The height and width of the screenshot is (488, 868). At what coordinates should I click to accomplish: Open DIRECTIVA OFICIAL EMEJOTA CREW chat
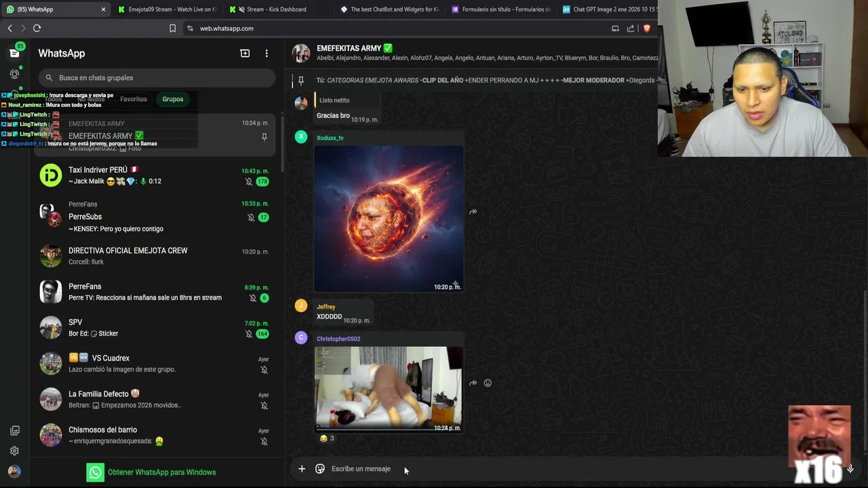click(156, 256)
